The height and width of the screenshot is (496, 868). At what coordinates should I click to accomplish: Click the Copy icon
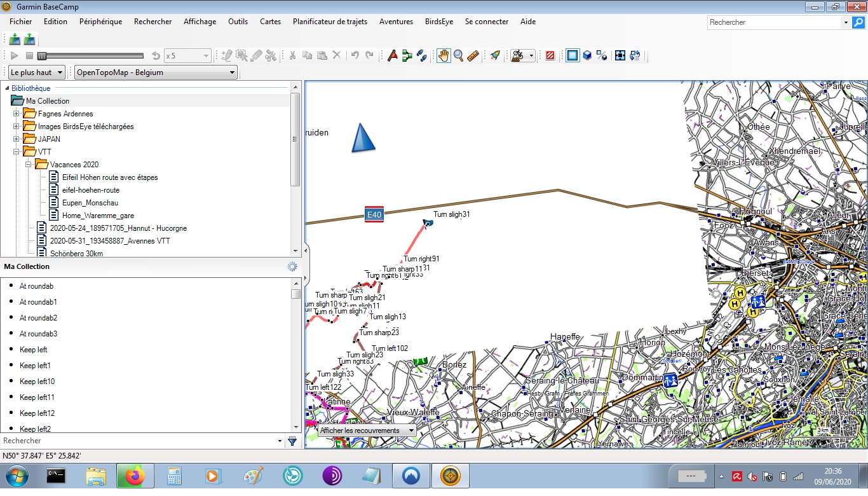(x=307, y=56)
